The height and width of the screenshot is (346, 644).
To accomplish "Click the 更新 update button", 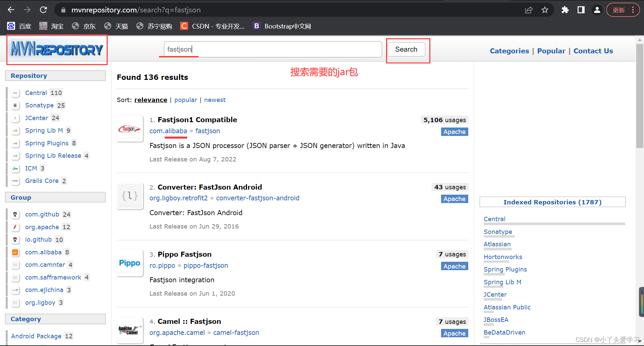I will pyautogui.click(x=623, y=10).
